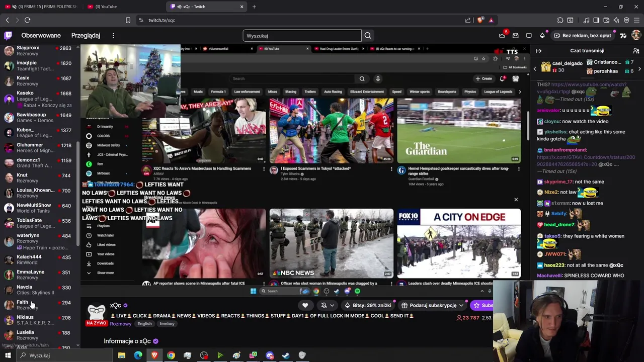Screen dimensions: 644x362
Task: Open the user avatar account menu
Action: tap(636, 35)
